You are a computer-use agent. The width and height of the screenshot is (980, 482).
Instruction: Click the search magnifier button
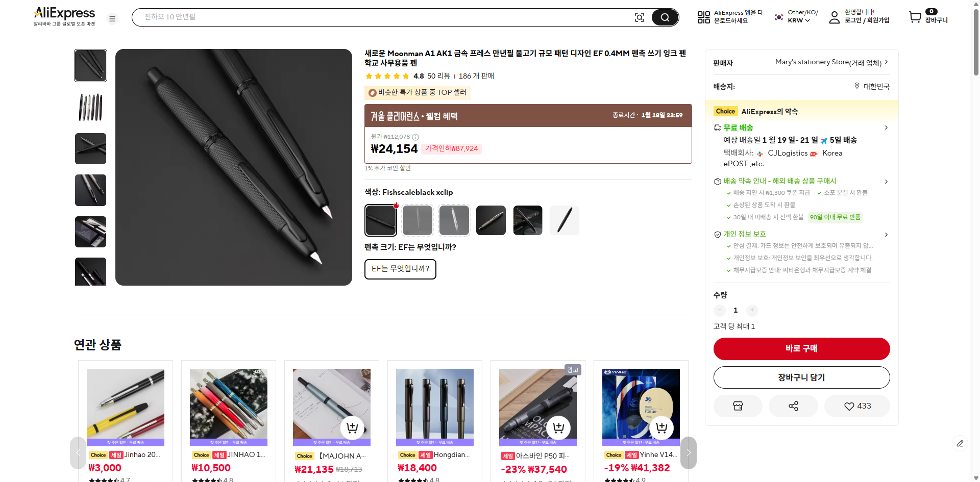click(x=665, y=17)
